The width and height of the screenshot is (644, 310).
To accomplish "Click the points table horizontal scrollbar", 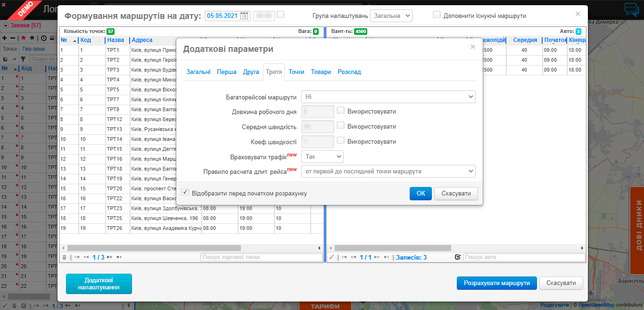I will pyautogui.click(x=154, y=248).
